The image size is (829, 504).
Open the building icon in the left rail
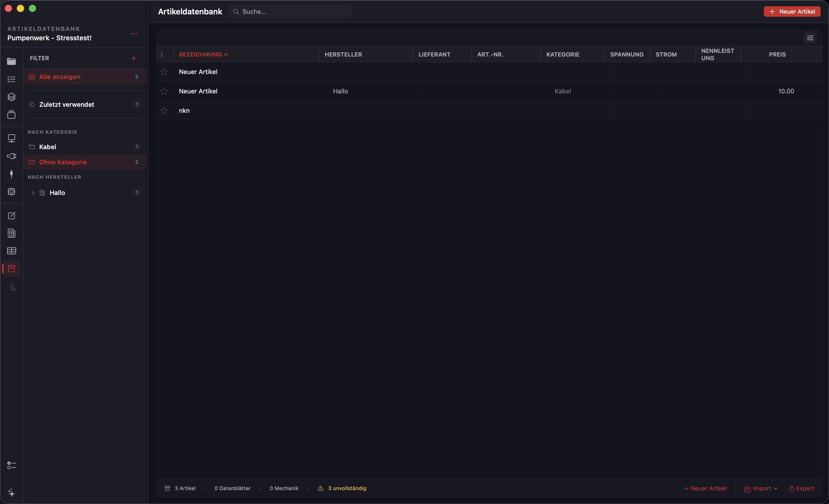tap(12, 233)
